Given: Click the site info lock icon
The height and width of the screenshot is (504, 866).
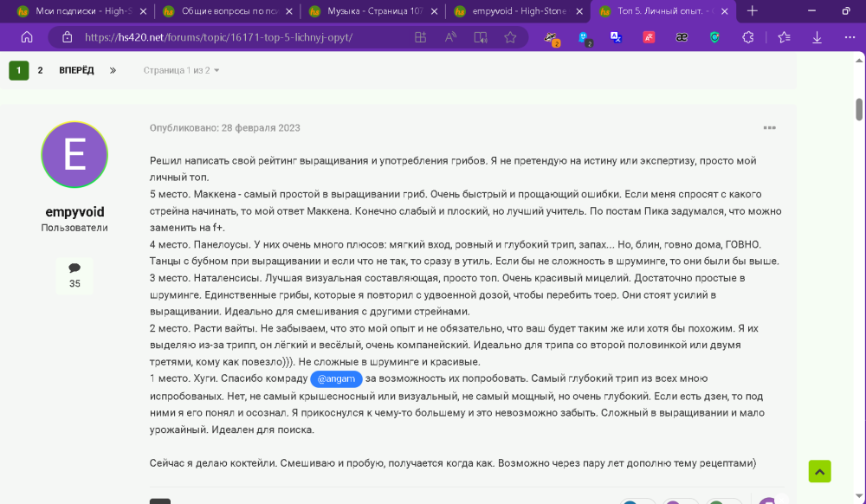Looking at the screenshot, I should point(67,37).
